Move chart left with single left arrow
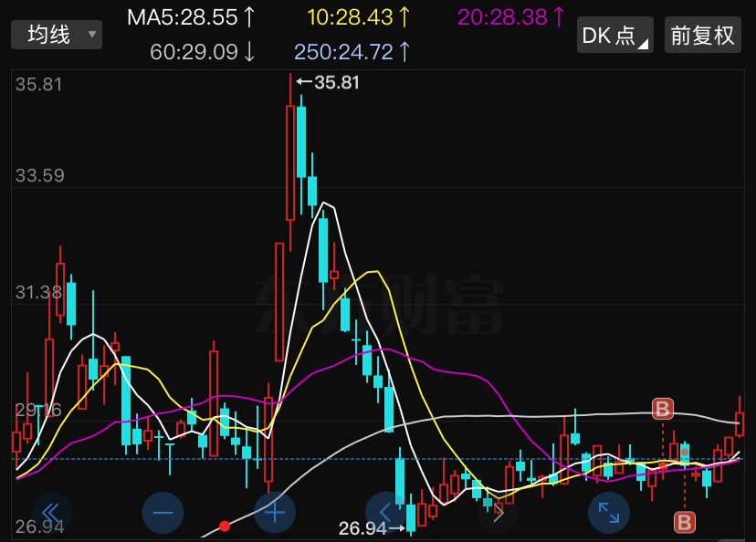This screenshot has height=542, width=756. pos(385,513)
